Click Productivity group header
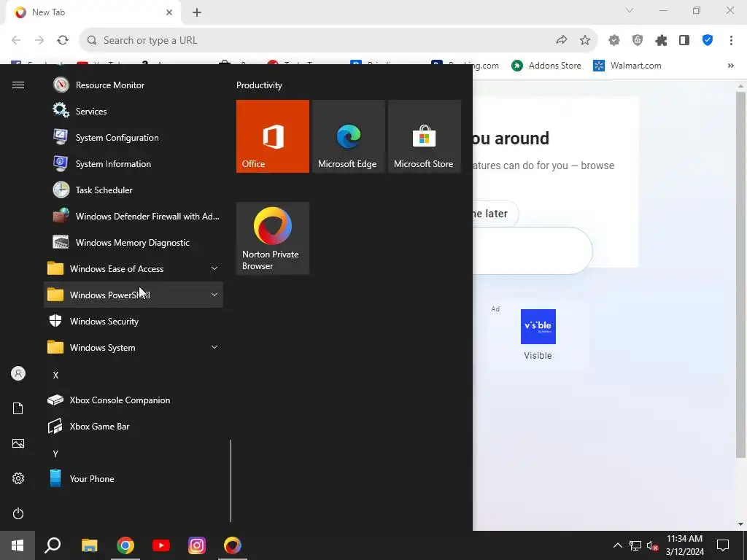This screenshot has height=560, width=747. tap(259, 85)
